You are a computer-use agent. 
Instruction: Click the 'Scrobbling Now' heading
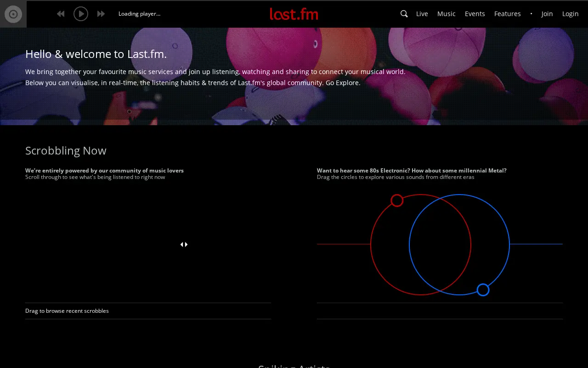coord(66,151)
